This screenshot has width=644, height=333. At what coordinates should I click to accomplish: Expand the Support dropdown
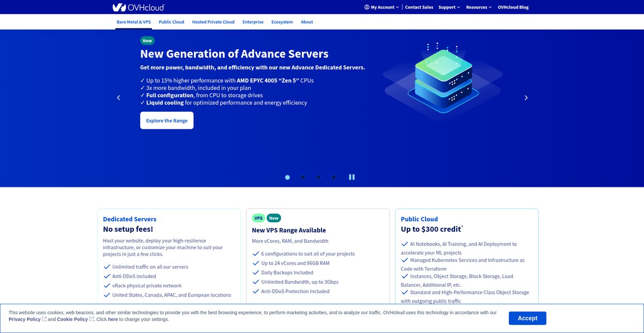[449, 7]
